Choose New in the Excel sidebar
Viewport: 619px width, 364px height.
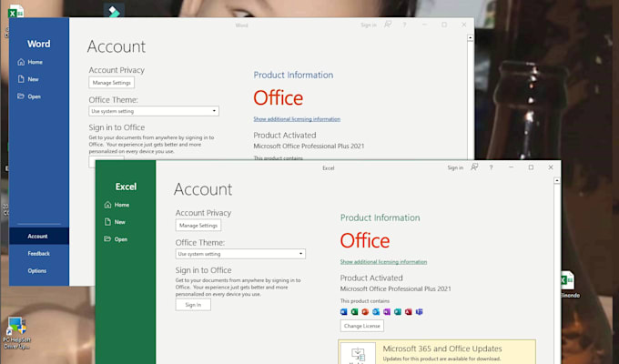pyautogui.click(x=115, y=222)
